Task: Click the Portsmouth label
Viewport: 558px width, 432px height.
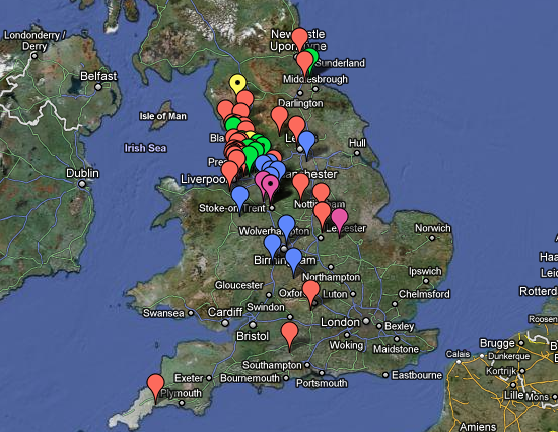Action: point(322,383)
